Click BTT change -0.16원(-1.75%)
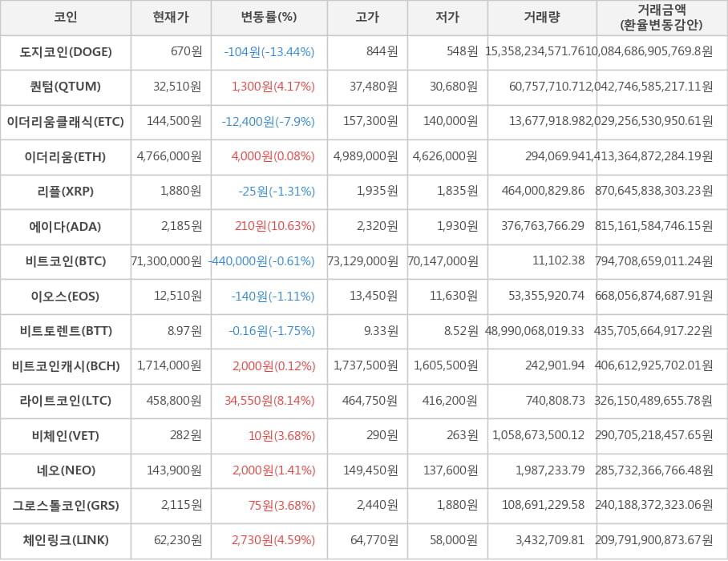The height and width of the screenshot is (561, 728). 272,331
